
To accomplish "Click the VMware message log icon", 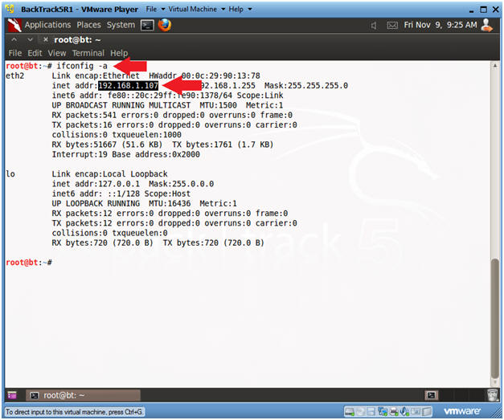I will pyautogui.click(x=427, y=412).
